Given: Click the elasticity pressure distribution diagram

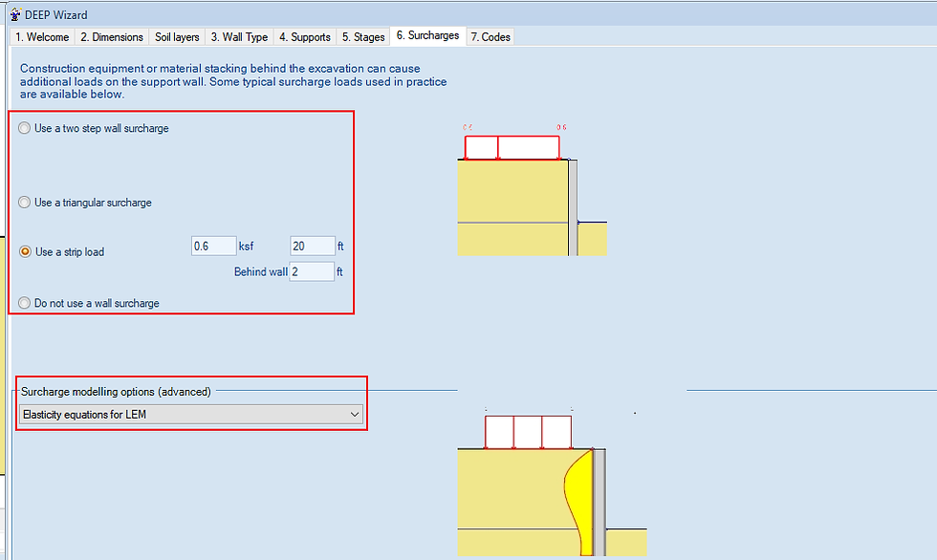Looking at the screenshot, I should click(552, 482).
